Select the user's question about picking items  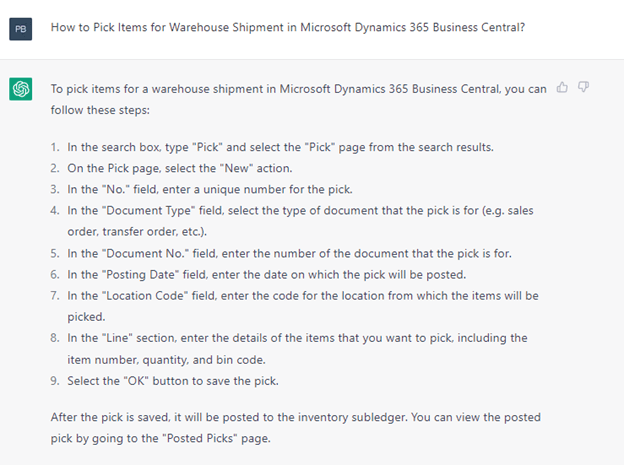(288, 27)
